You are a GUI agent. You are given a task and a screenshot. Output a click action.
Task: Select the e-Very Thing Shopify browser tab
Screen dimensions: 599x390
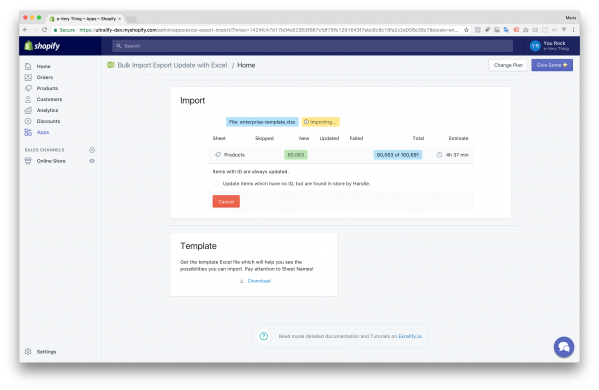(x=86, y=18)
